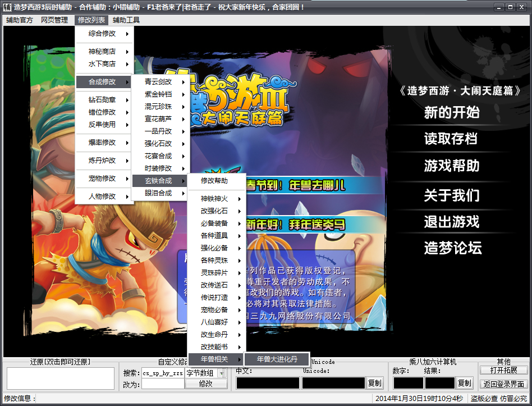Open the 强化石改 submenu
532x406 pixels.
160,144
